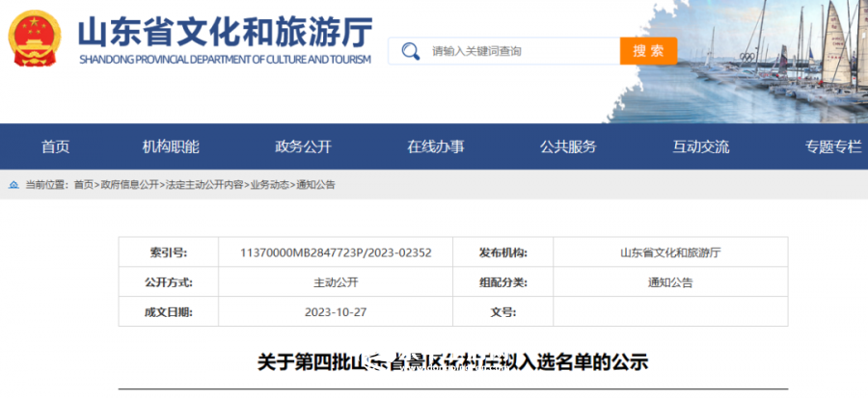Click the index number 11370000MB2847723P/2023-02352
868x398 pixels.
(x=336, y=253)
